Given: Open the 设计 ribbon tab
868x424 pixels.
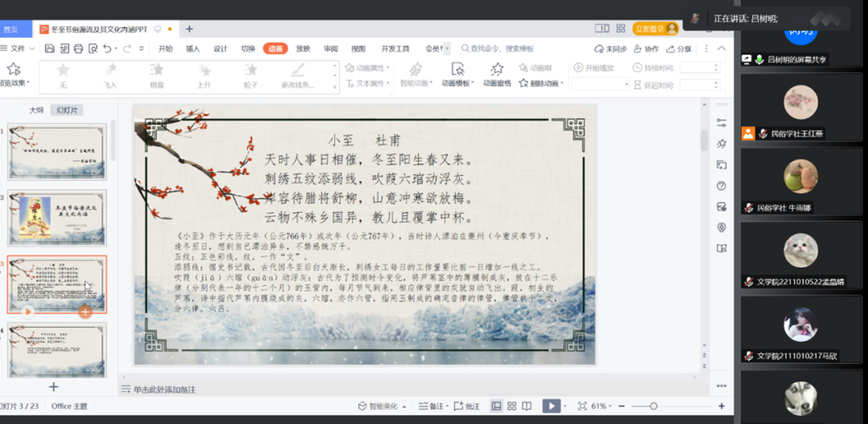Looking at the screenshot, I should tap(220, 49).
